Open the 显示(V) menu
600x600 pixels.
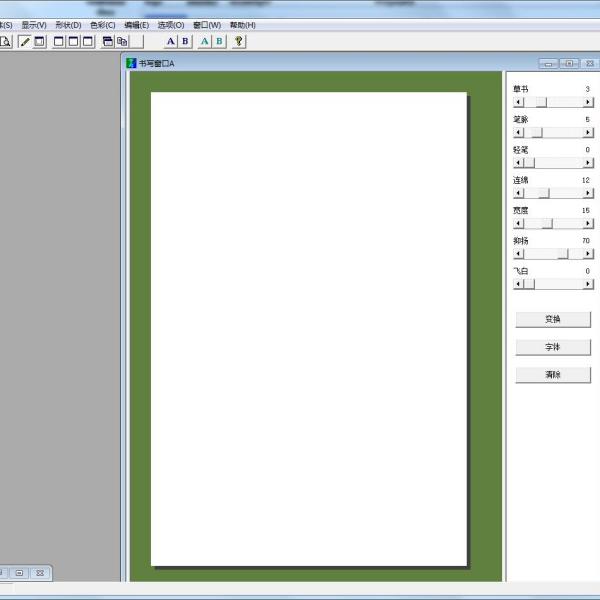pos(34,25)
